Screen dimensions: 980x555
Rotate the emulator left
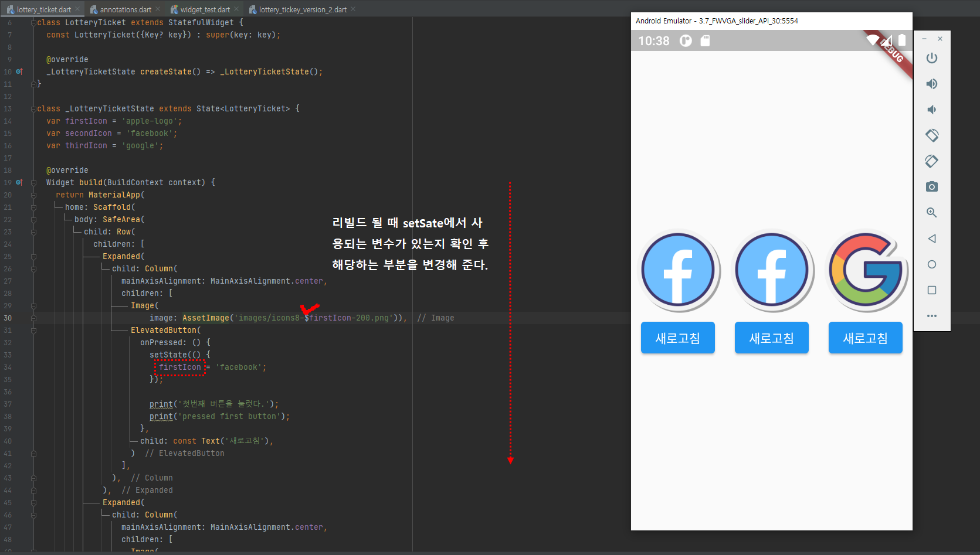[932, 135]
